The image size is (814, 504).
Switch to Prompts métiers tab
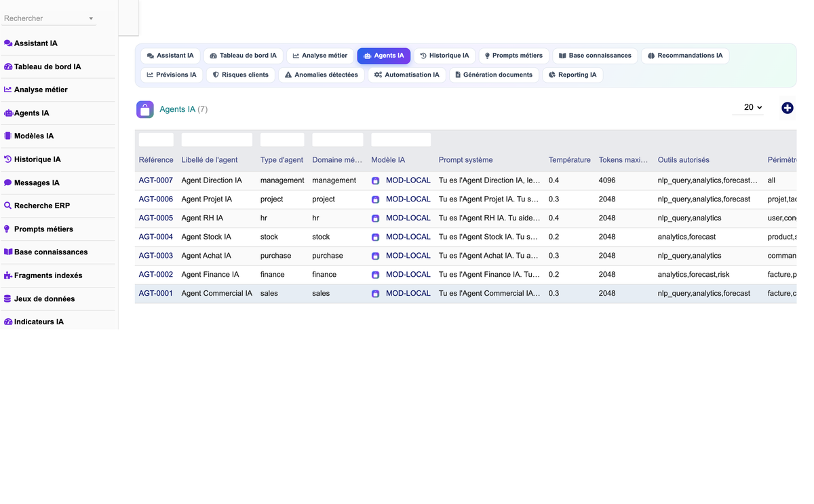(x=513, y=56)
